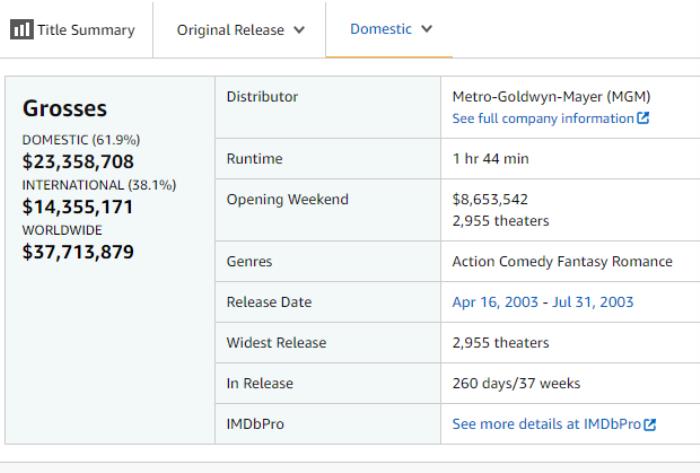
Task: Click the worldwide gross $37,713,879 figure
Action: click(x=77, y=251)
